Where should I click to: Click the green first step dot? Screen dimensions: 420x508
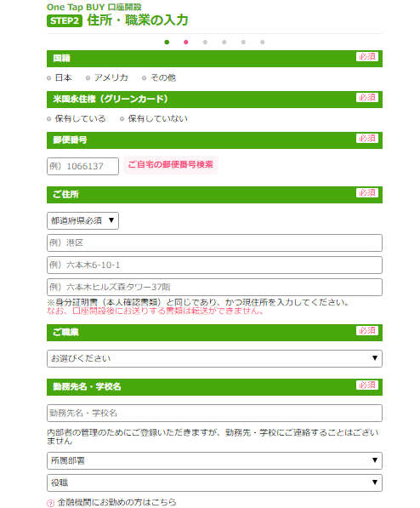[167, 42]
